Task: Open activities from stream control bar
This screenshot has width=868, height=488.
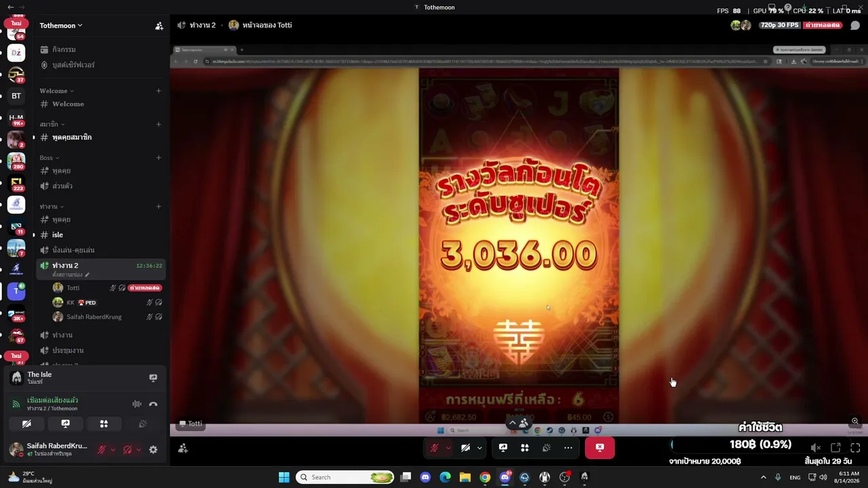Action: (525, 447)
